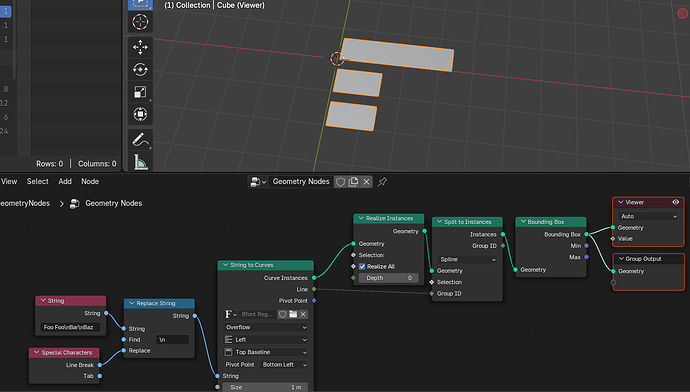
Task: Click the Pivot Point output socket
Action: [314, 300]
